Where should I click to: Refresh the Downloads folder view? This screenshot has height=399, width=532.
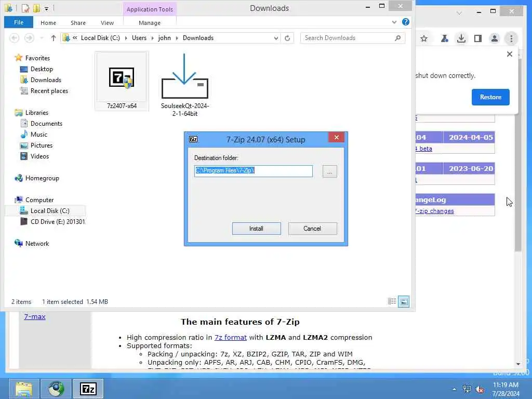[287, 38]
